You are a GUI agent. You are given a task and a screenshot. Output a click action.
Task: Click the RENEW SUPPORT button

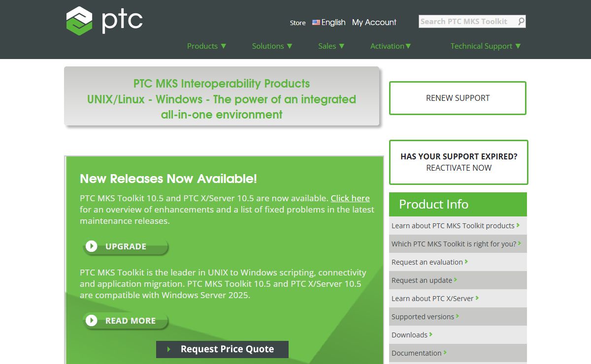click(x=458, y=98)
